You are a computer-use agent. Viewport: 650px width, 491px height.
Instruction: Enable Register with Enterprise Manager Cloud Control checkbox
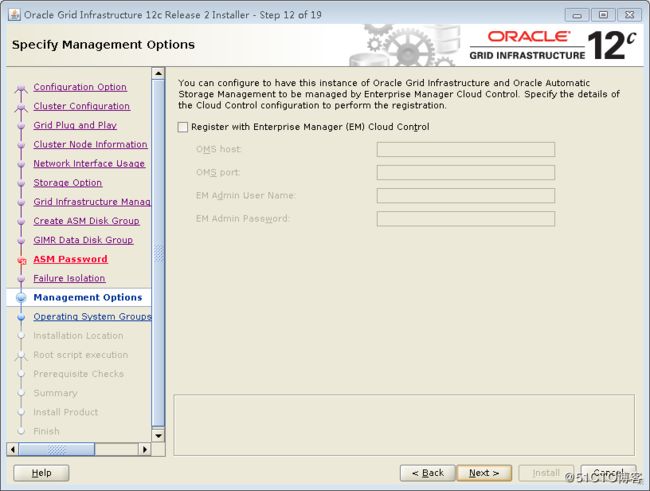(183, 127)
